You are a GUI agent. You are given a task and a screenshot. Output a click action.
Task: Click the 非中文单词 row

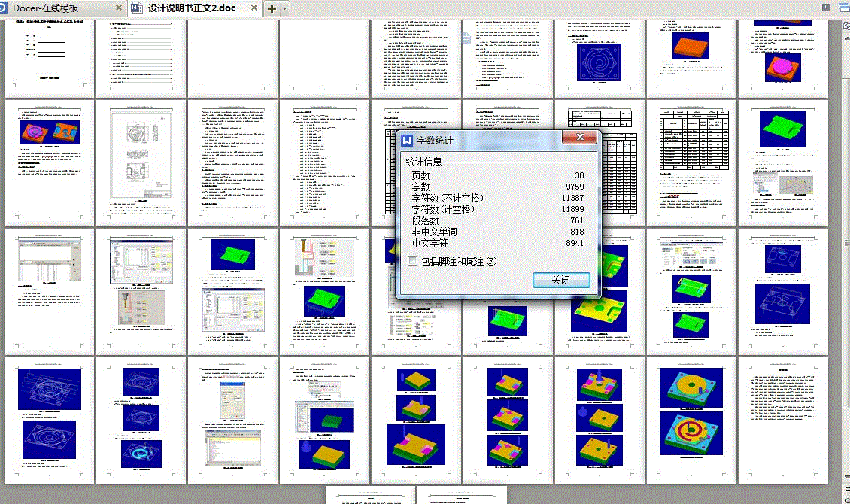click(x=498, y=232)
